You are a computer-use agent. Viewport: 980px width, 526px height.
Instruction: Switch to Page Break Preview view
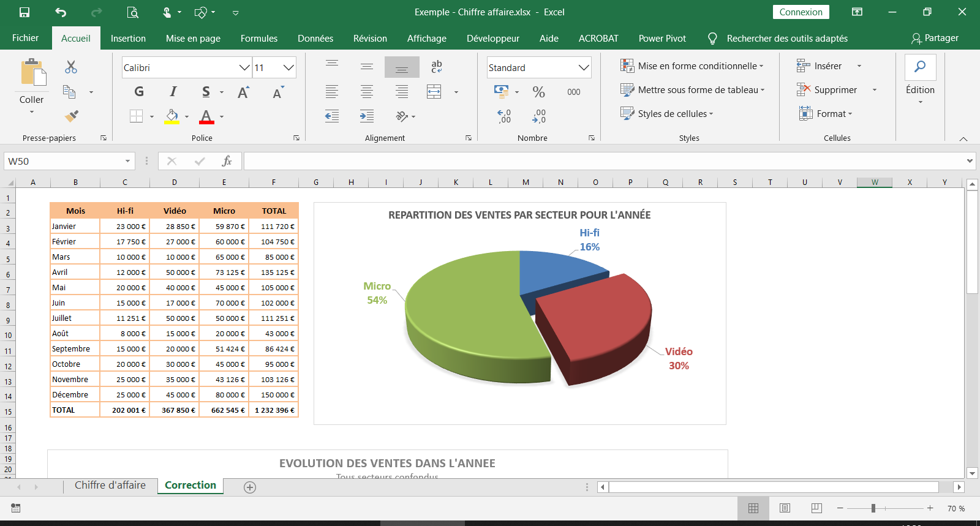[816, 508]
